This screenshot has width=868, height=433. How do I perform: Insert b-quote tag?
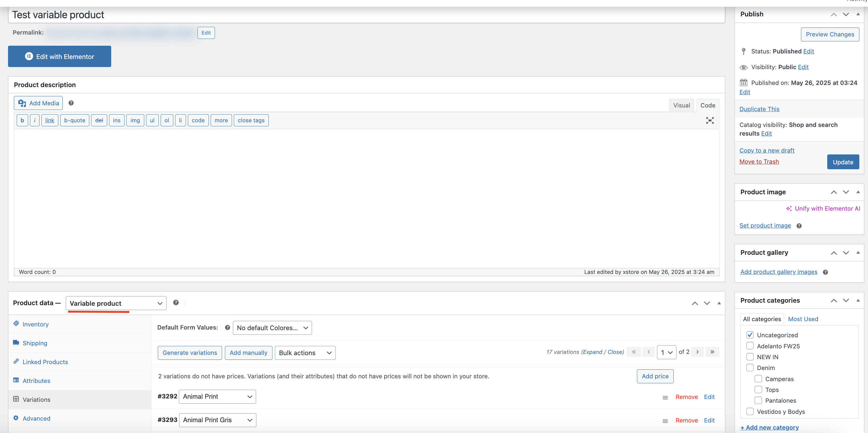pyautogui.click(x=74, y=120)
